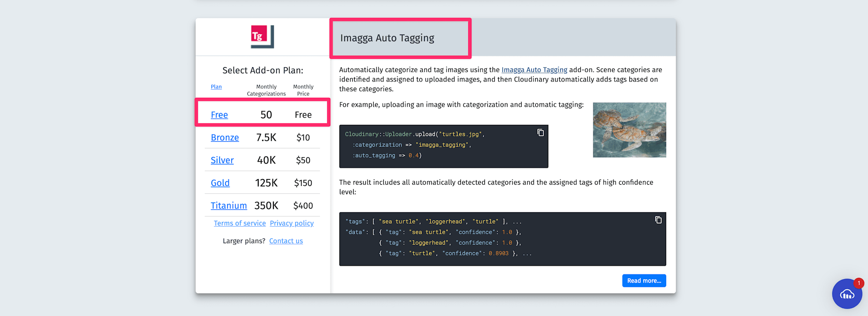Click the Read more... button
This screenshot has height=316, width=868.
tap(644, 280)
